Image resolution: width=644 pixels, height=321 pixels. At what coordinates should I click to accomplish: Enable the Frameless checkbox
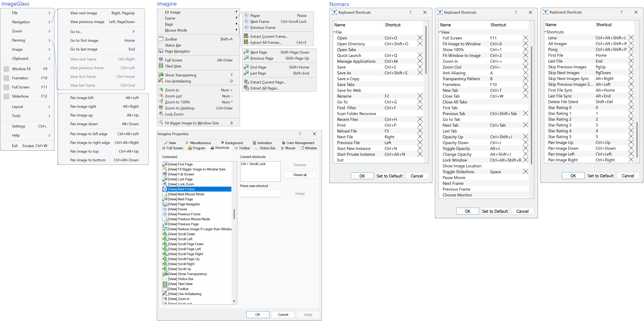6,78
